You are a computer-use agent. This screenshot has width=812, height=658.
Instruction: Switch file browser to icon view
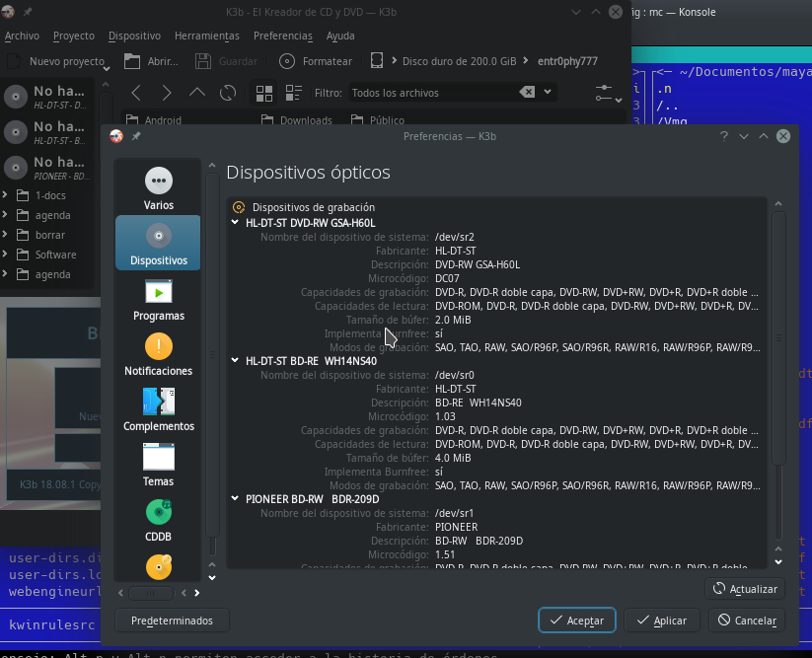coord(264,93)
